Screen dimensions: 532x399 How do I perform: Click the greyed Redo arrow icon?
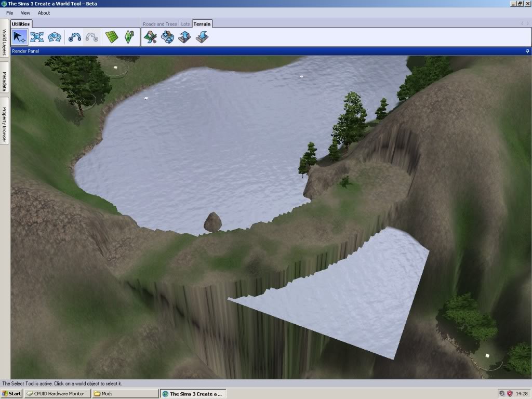[x=91, y=37]
